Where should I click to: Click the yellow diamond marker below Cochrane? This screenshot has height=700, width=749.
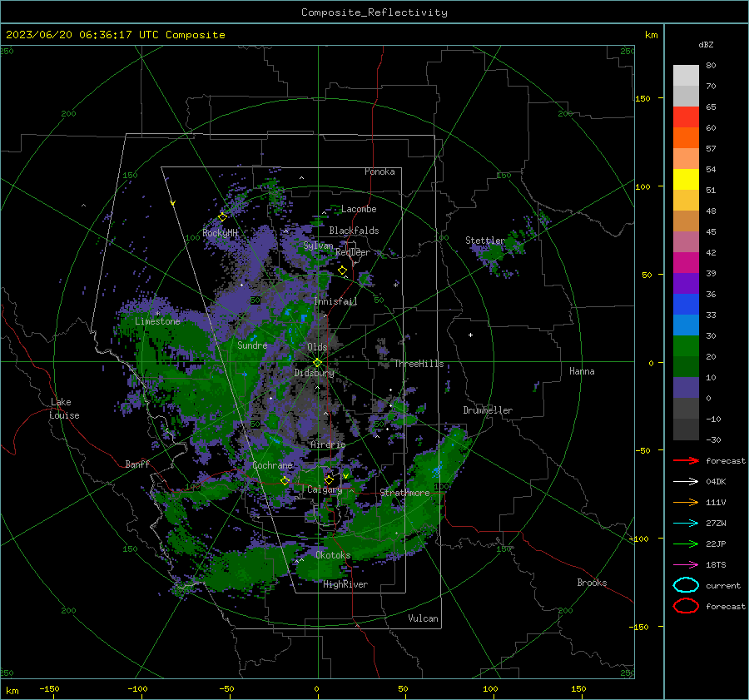[x=285, y=480]
